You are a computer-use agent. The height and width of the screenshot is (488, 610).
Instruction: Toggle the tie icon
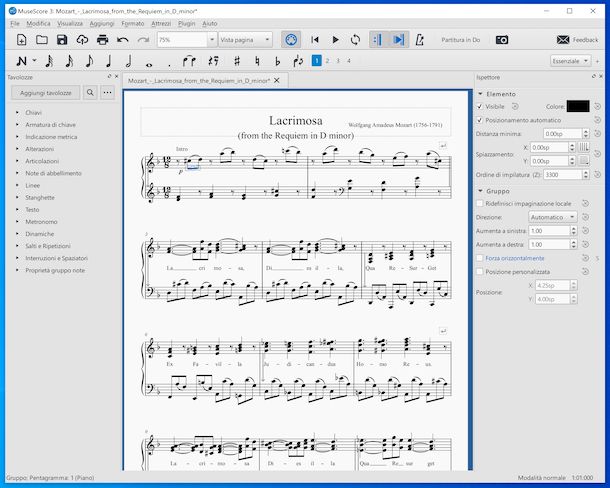[x=189, y=61]
